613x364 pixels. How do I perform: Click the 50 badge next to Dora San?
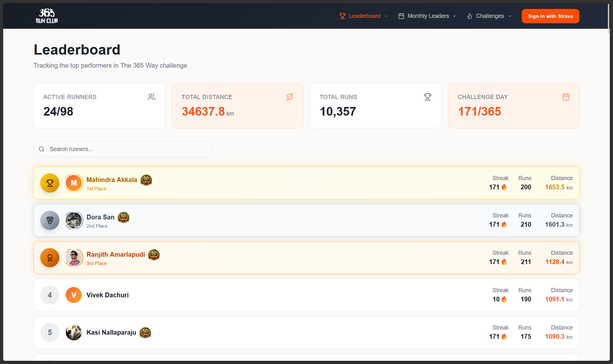[124, 217]
